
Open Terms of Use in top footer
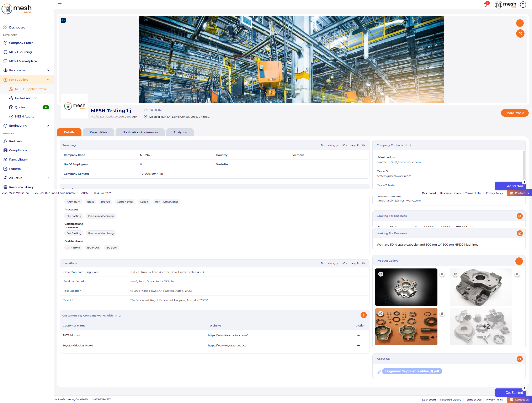[x=473, y=193]
